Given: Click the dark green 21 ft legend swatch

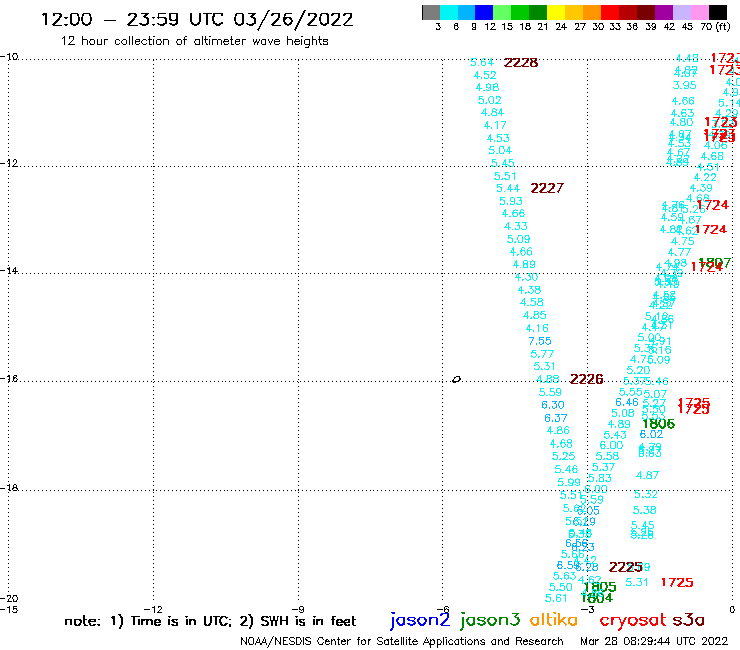Looking at the screenshot, I should tap(538, 12).
